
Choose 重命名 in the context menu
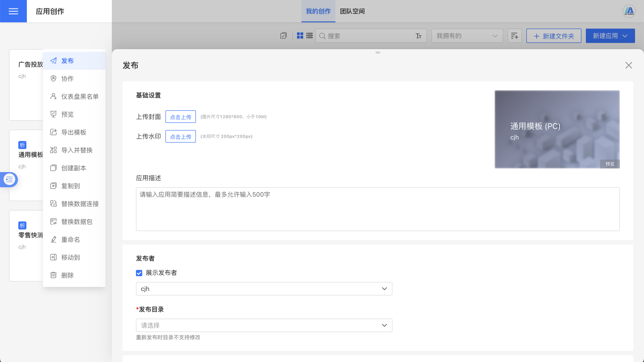pos(71,240)
